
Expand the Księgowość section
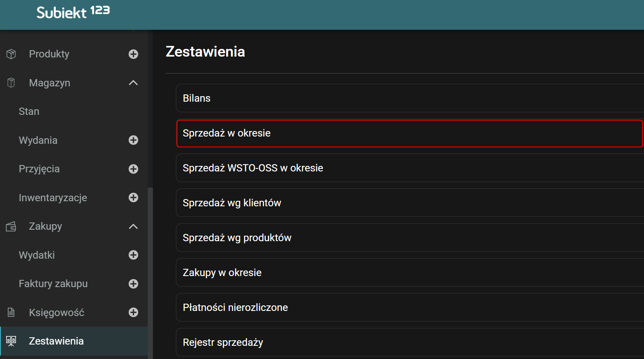133,312
